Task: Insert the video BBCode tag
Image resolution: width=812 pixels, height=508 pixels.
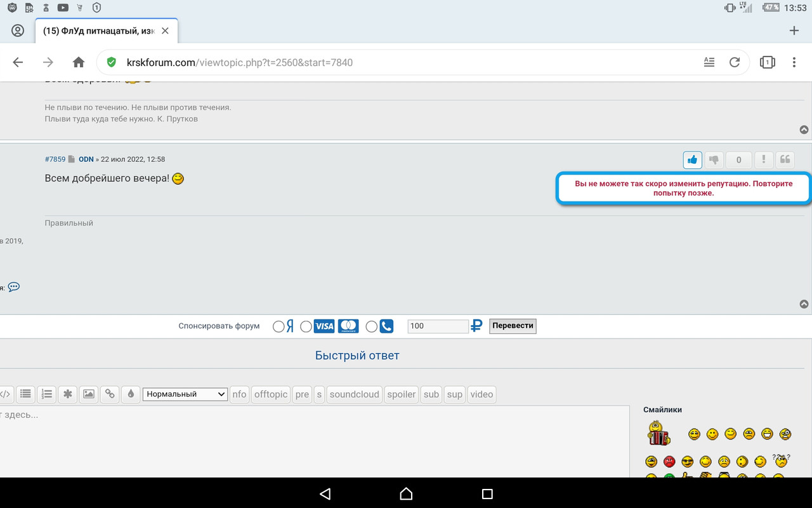Action: click(481, 394)
